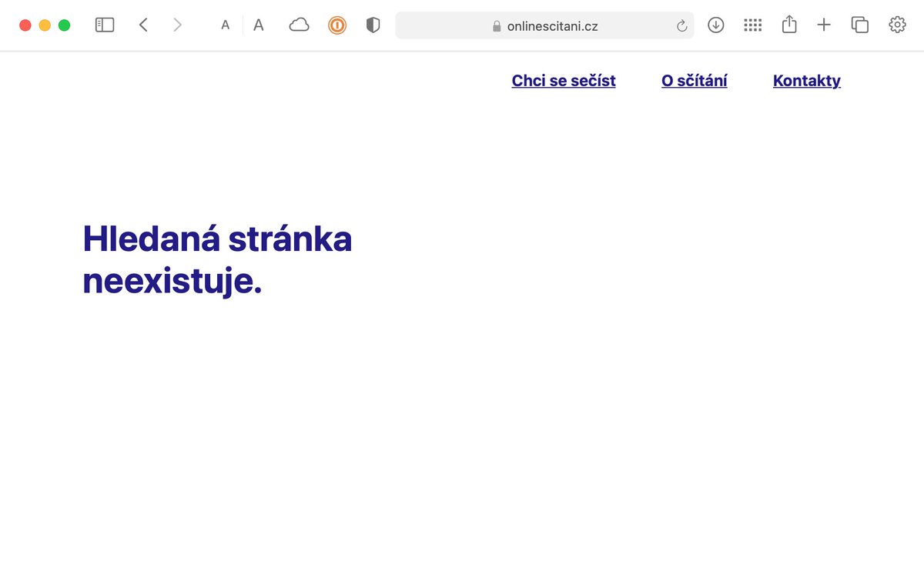The width and height of the screenshot is (924, 571).
Task: Show Safari downloads
Action: tap(716, 25)
